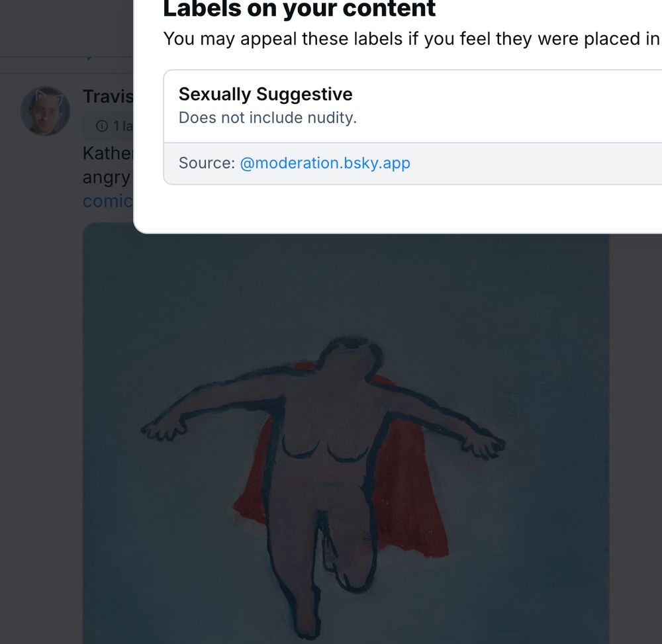Click the Travis display name
The image size is (662, 644).
(108, 97)
